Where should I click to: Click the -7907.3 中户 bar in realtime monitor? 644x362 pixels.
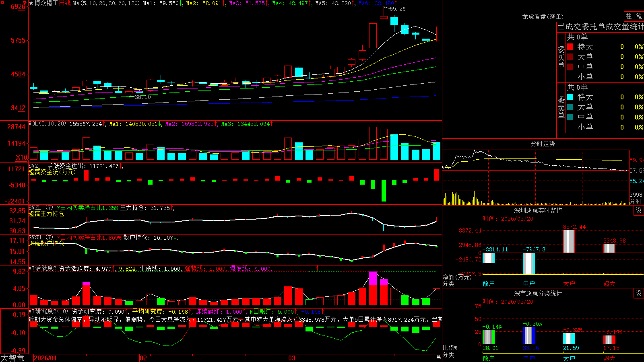click(529, 263)
